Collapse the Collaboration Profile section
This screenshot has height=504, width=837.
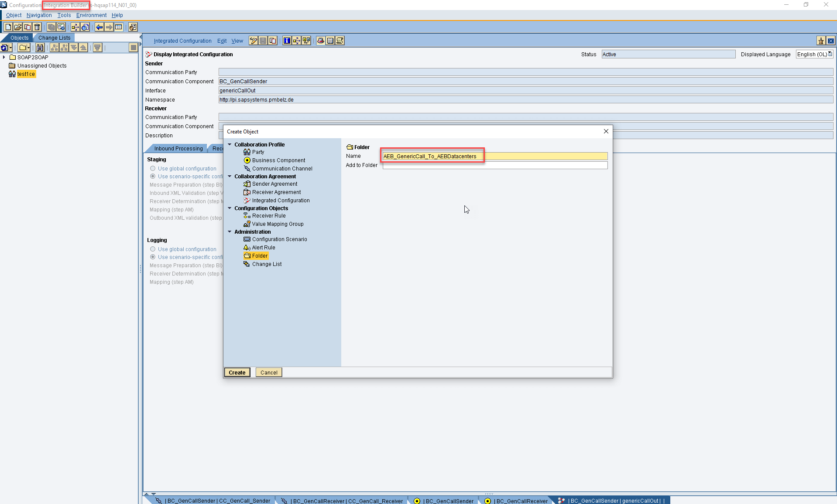[230, 144]
